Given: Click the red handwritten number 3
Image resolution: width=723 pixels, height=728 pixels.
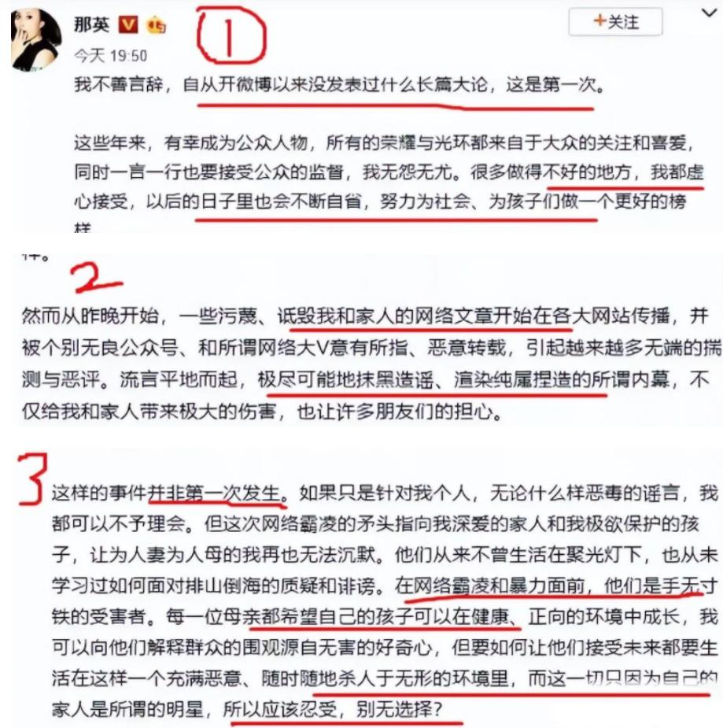Looking at the screenshot, I should [x=32, y=479].
